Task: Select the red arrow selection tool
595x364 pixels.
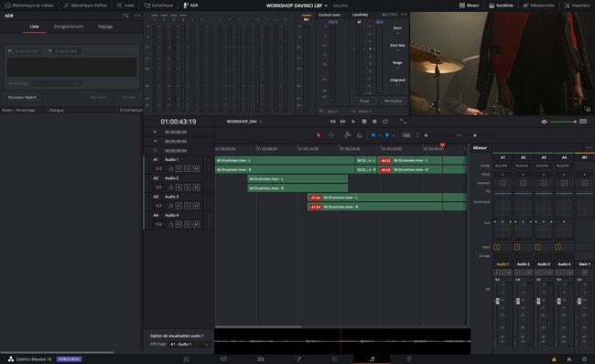Action: click(x=319, y=135)
